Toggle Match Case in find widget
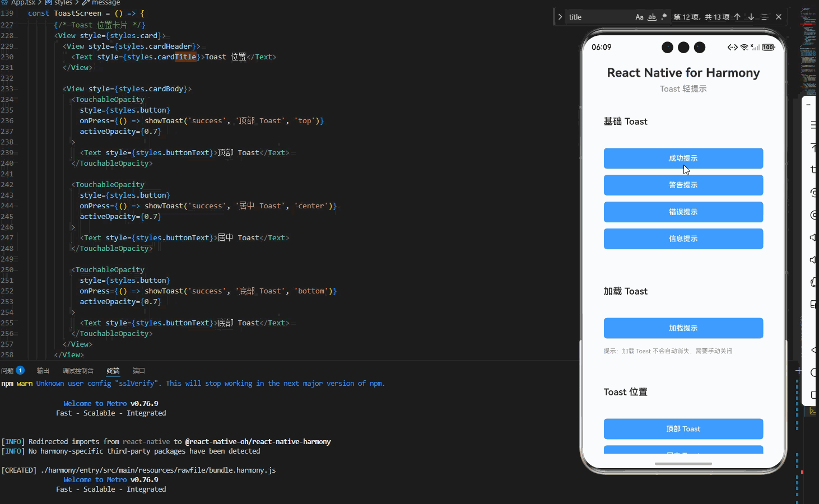Viewport: 819px width, 504px height. tap(639, 17)
